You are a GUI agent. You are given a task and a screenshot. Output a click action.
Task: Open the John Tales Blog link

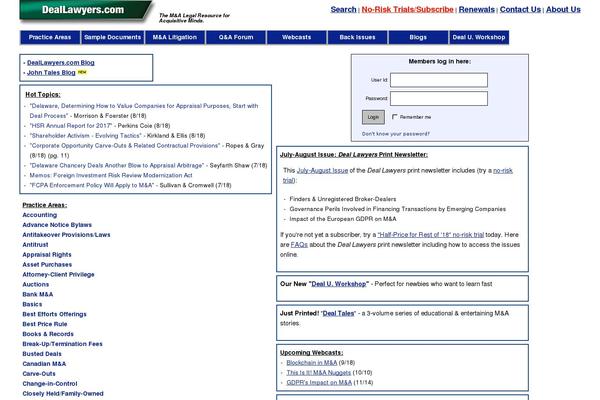(51, 73)
